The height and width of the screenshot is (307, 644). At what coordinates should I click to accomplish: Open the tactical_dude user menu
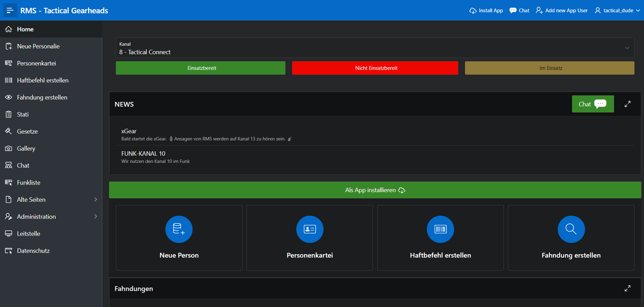(x=617, y=11)
